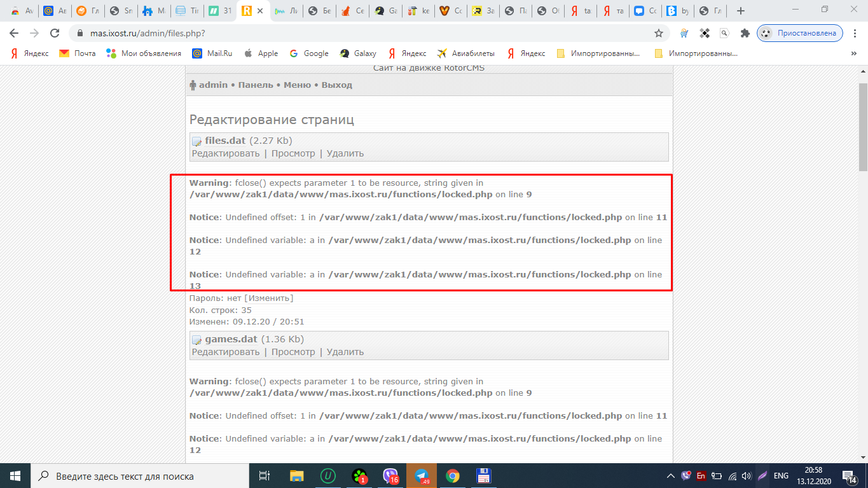Click the Выход logout link

tap(336, 85)
